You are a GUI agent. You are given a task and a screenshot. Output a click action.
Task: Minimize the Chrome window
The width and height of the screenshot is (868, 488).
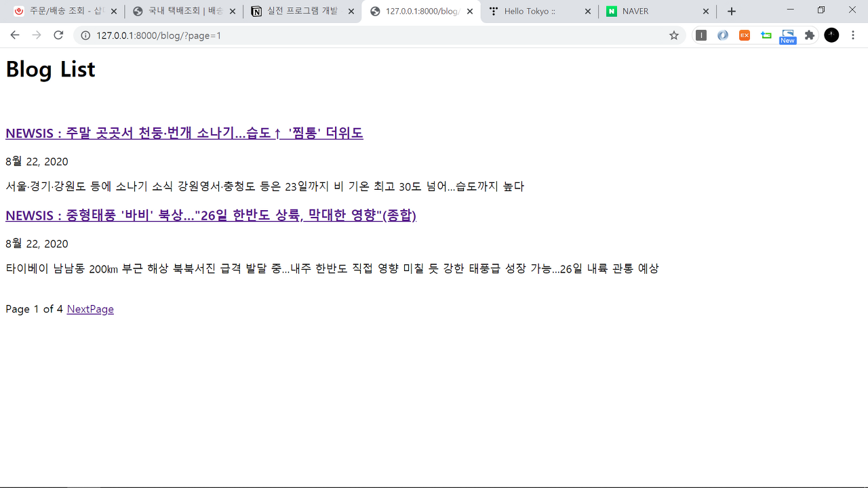point(790,9)
